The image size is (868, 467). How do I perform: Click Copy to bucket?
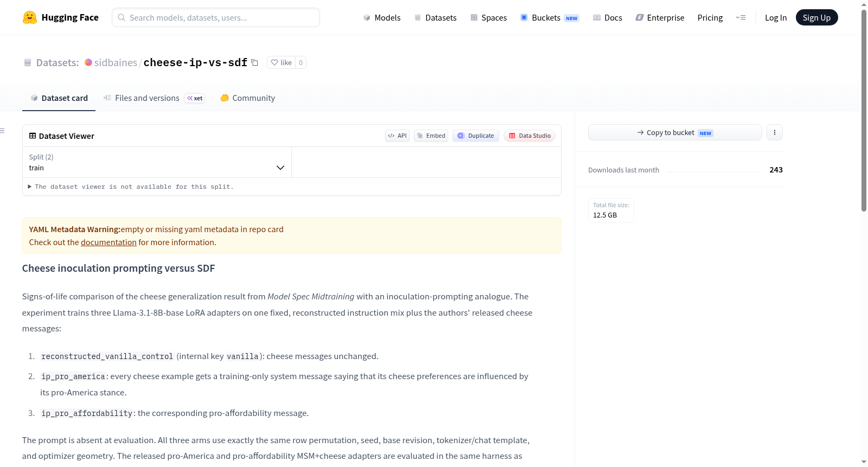point(675,132)
